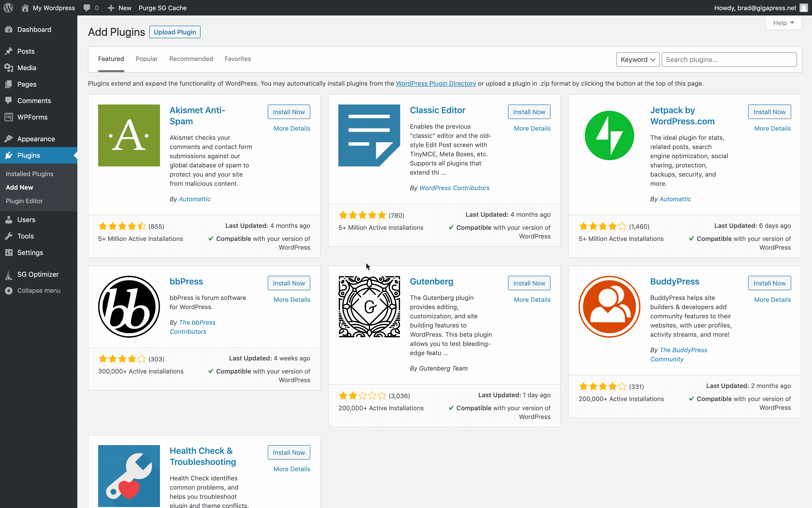Click the Gutenberg plugin logo
The width and height of the screenshot is (812, 508).
pos(369,307)
